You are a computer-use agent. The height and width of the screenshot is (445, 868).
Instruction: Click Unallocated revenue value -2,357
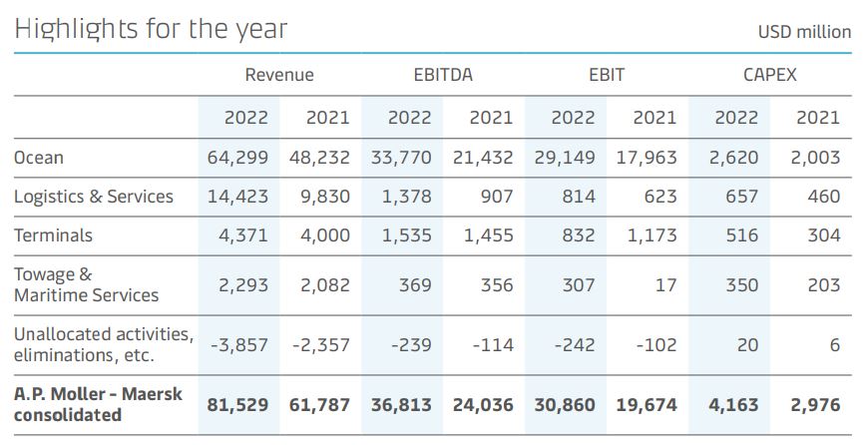coord(321,345)
